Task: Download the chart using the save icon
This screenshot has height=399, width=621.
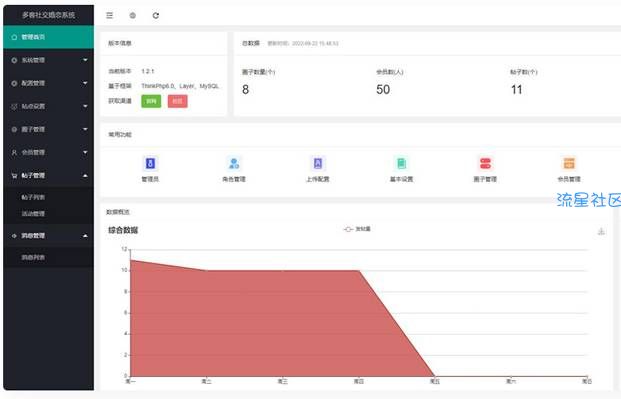Action: [x=601, y=231]
